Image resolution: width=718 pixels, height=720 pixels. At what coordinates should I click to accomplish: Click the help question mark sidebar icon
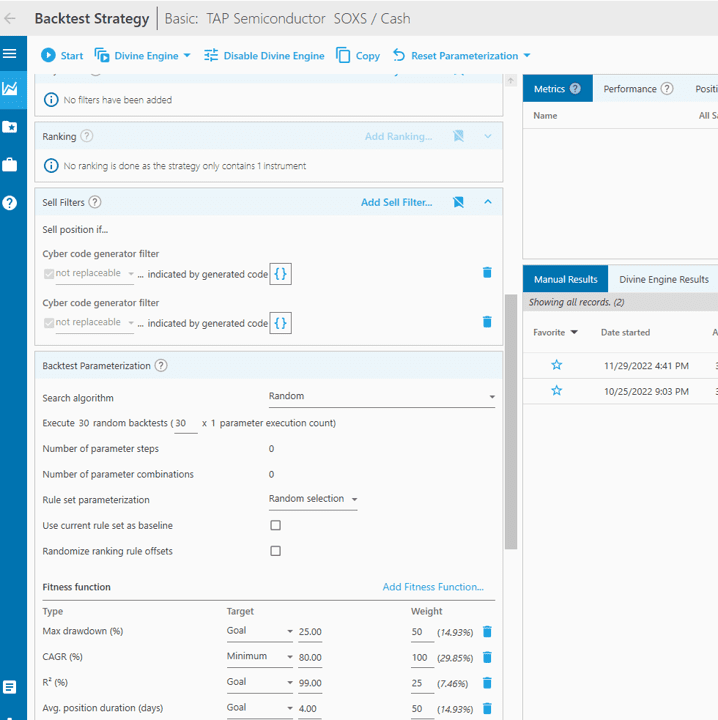(10, 202)
